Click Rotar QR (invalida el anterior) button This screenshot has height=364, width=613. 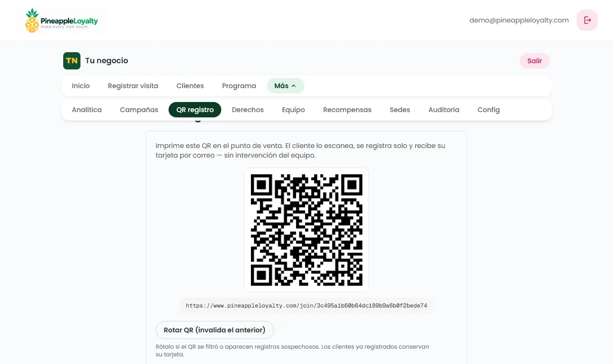point(215,330)
